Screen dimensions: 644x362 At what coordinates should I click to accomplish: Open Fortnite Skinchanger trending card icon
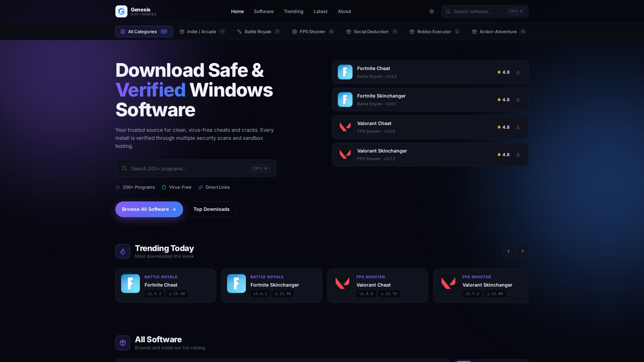(x=236, y=284)
